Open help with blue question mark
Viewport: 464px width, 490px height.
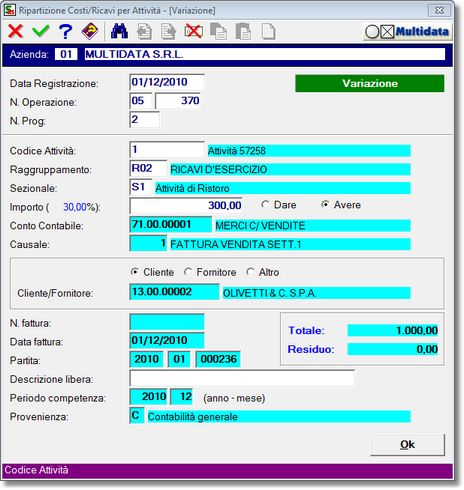point(66,31)
